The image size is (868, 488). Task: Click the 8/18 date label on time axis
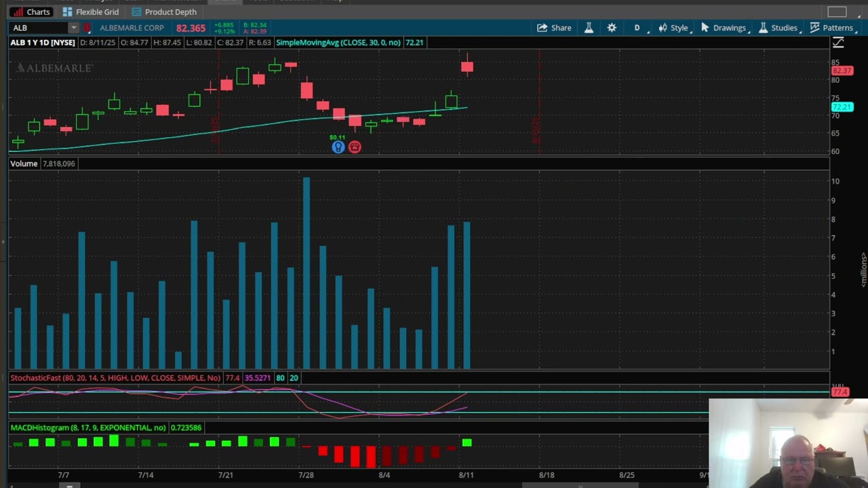click(547, 475)
